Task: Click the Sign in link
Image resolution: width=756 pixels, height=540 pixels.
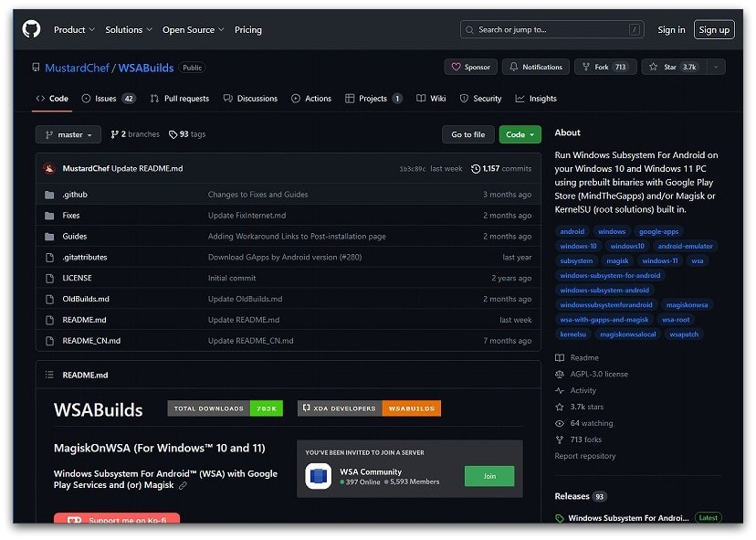Action: coord(671,30)
